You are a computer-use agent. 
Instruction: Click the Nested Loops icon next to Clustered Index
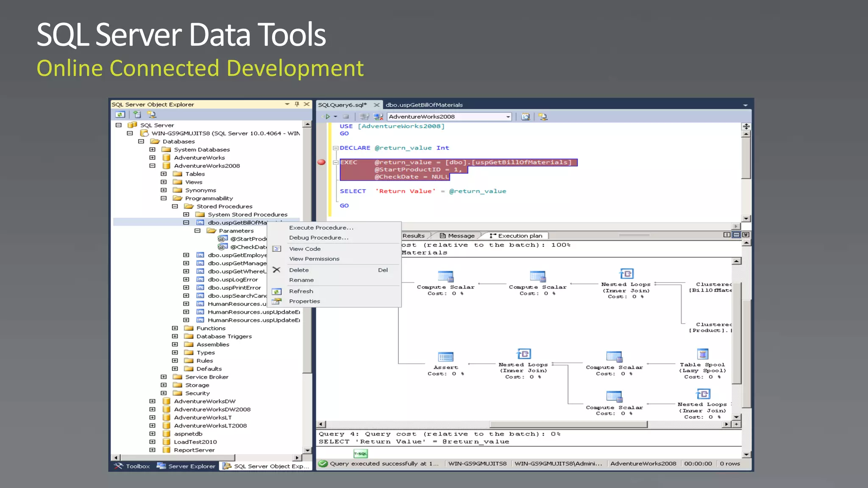626,274
